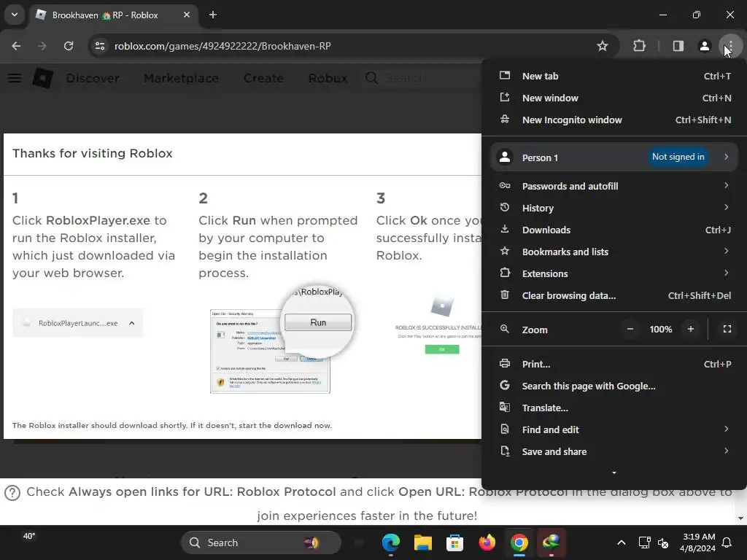Open a New Incognito window
The height and width of the screenshot is (560, 747).
614,120
